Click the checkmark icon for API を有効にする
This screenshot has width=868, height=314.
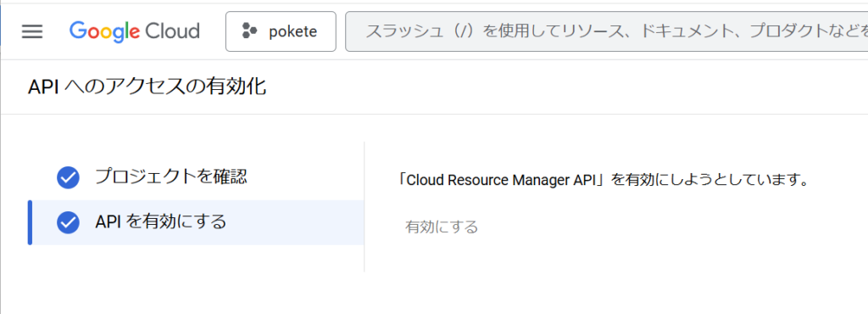[x=68, y=222]
